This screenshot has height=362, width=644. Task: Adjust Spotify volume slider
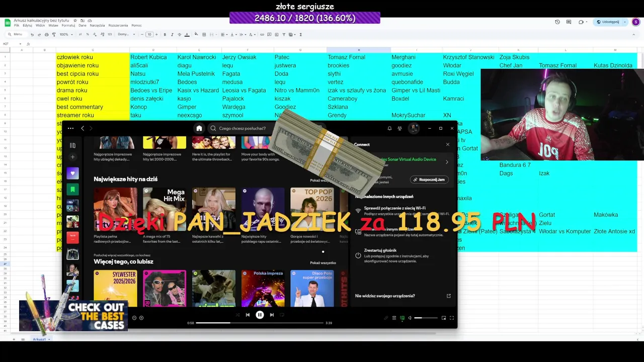click(x=426, y=318)
